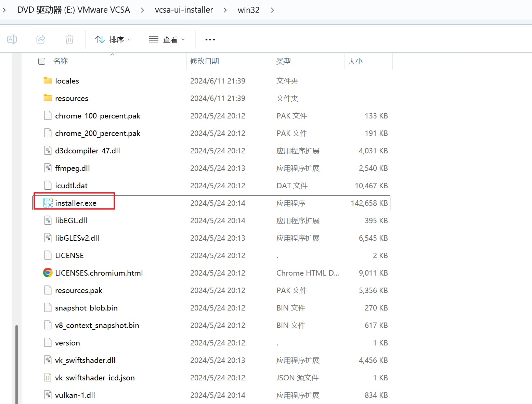Viewport: 532px width, 404px height.
Task: Click the snapshot_blob.bin file name
Action: [87, 308]
